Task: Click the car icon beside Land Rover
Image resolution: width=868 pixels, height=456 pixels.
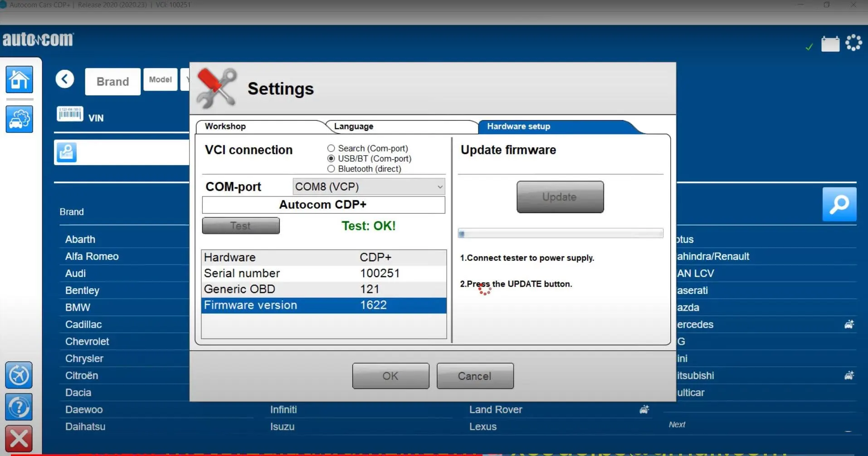Action: [644, 409]
